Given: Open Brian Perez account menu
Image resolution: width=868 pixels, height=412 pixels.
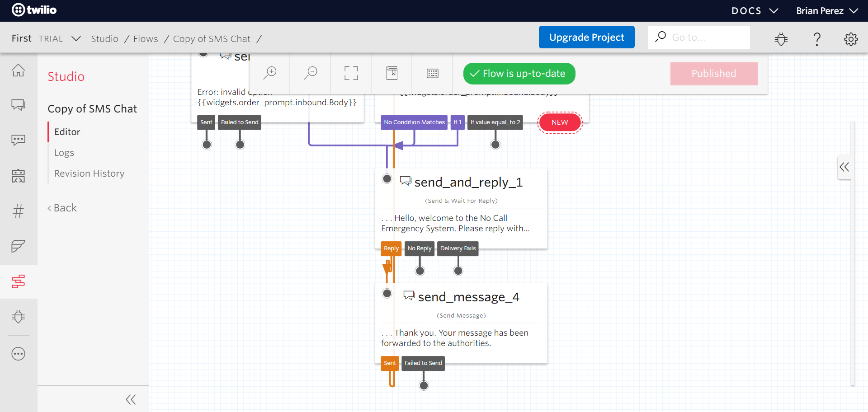Looking at the screenshot, I should (x=827, y=10).
